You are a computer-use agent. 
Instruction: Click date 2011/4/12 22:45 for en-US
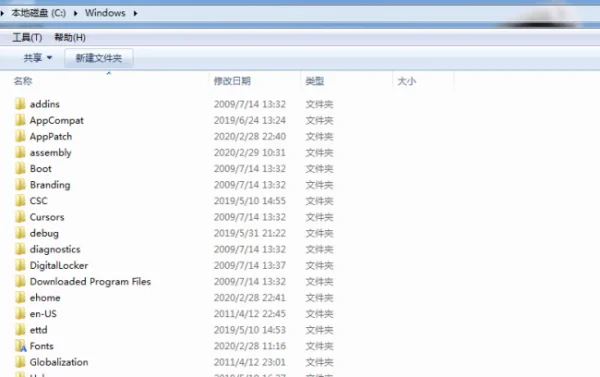pyautogui.click(x=249, y=314)
